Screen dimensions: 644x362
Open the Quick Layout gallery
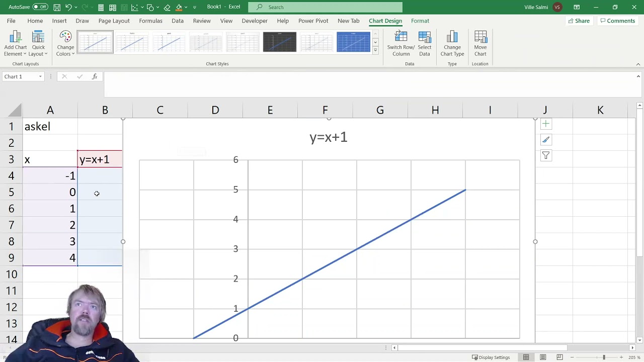click(x=38, y=44)
